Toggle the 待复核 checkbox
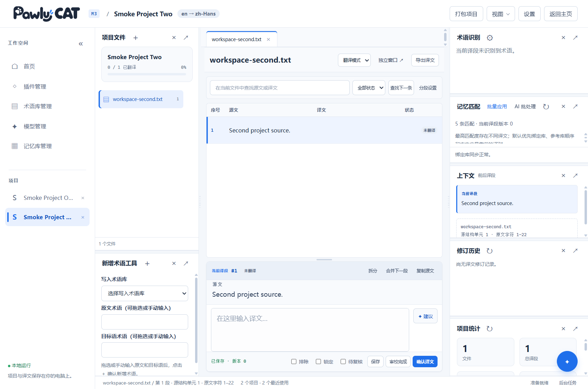This screenshot has height=389, width=588. pos(343,362)
